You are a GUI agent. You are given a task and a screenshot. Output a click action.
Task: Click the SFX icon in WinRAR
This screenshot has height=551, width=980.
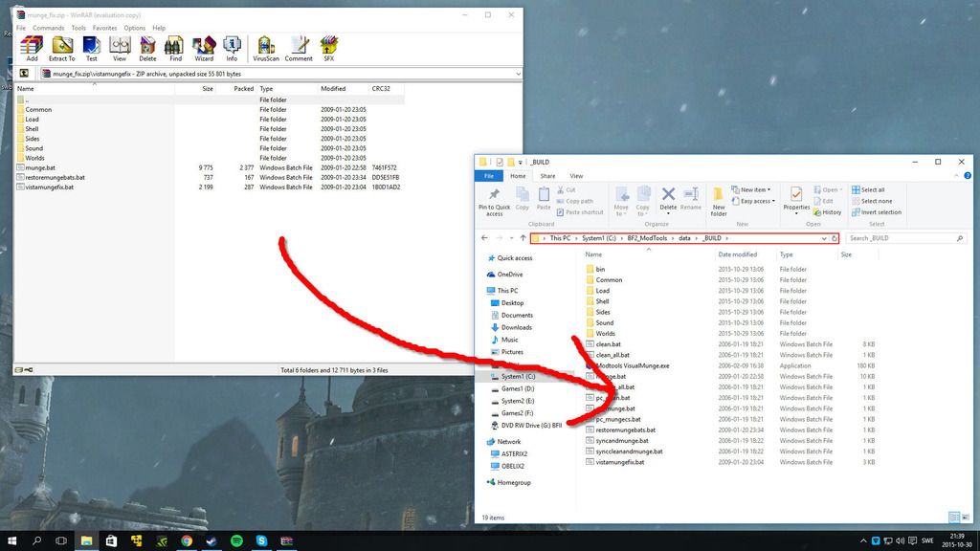click(329, 48)
